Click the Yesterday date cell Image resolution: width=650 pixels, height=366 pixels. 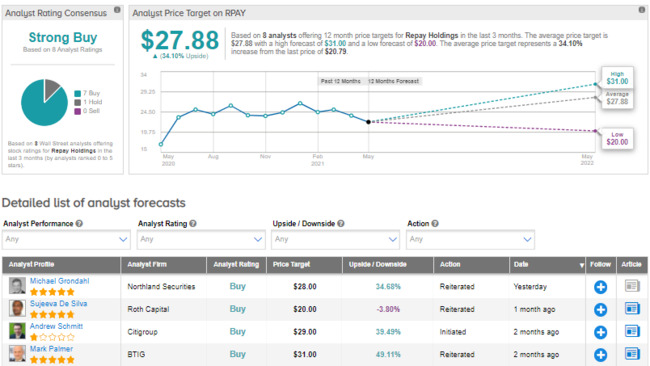coord(530,286)
